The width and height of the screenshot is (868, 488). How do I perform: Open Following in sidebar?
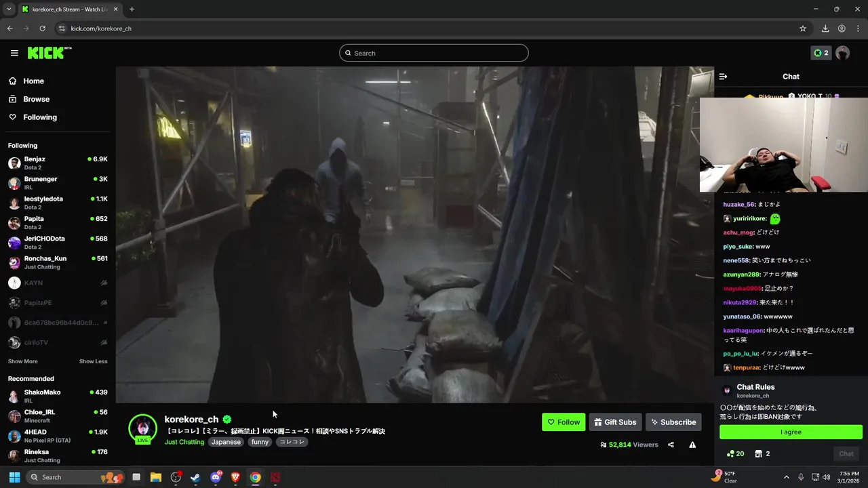point(40,117)
